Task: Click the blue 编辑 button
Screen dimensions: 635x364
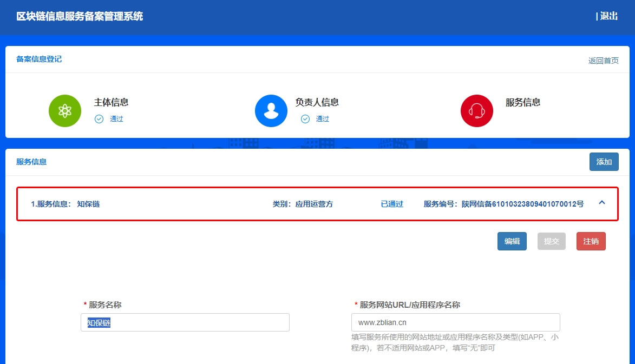Action: click(512, 241)
